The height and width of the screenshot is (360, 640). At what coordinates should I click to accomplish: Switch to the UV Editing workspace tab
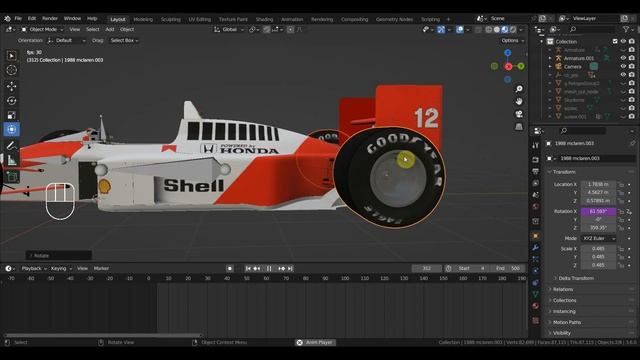200,19
